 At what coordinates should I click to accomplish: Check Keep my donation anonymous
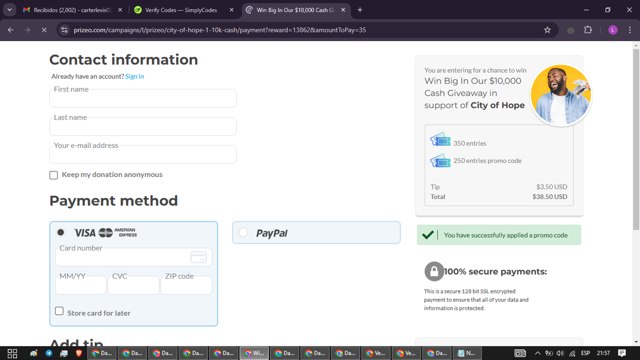[53, 175]
